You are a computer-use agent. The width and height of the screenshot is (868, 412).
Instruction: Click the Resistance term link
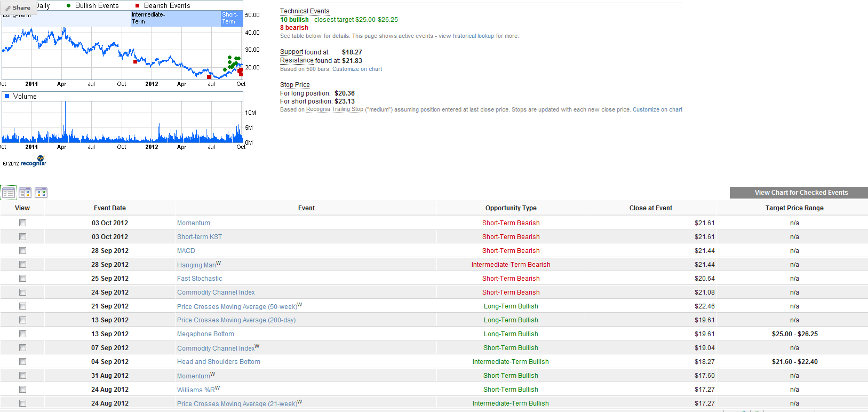(297, 61)
